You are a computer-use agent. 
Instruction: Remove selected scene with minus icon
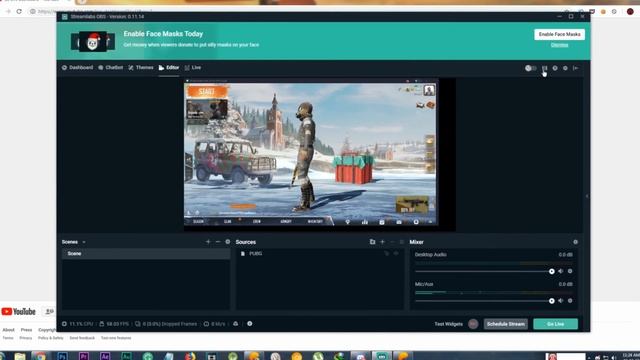pos(218,242)
